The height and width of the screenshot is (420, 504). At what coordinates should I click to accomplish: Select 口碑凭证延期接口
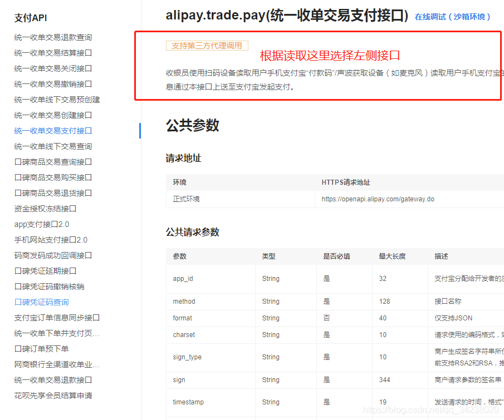[45, 271]
